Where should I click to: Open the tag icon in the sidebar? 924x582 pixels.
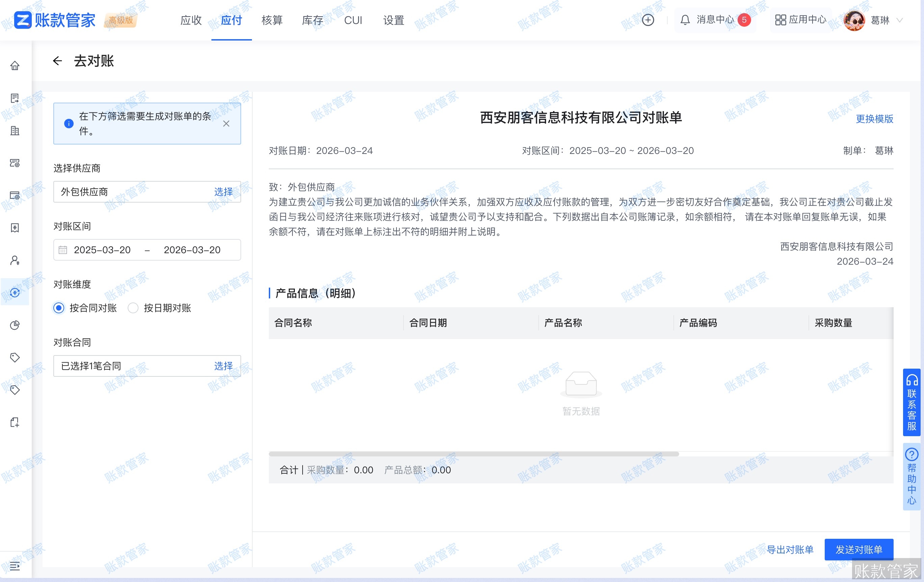15,358
